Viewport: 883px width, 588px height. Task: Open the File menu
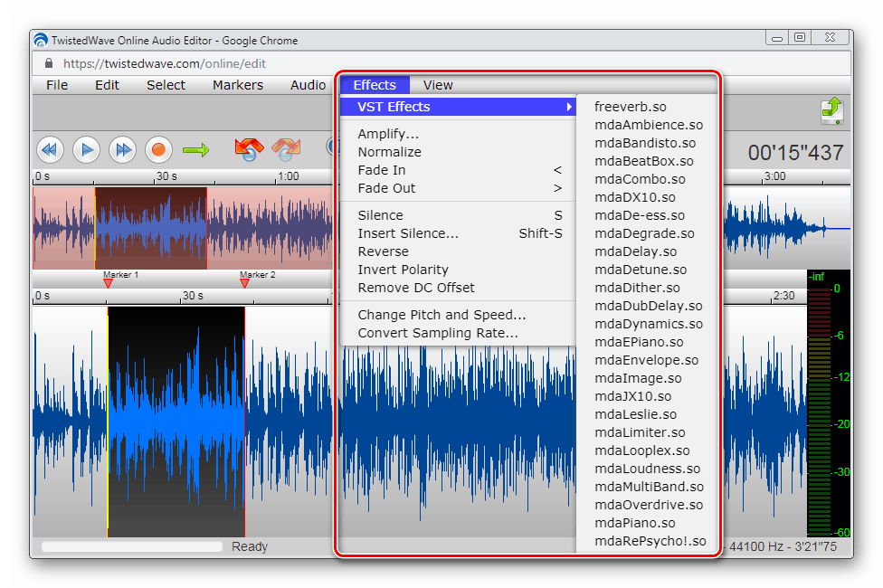(57, 85)
